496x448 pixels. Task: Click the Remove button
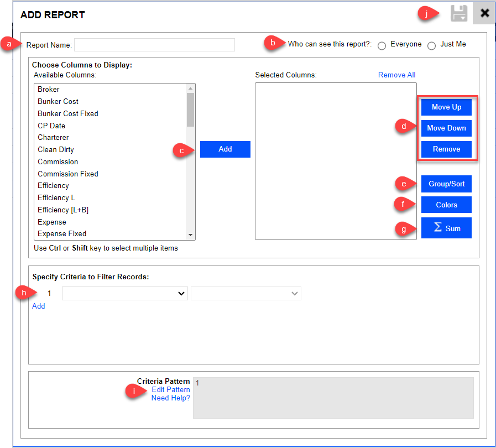click(x=446, y=149)
